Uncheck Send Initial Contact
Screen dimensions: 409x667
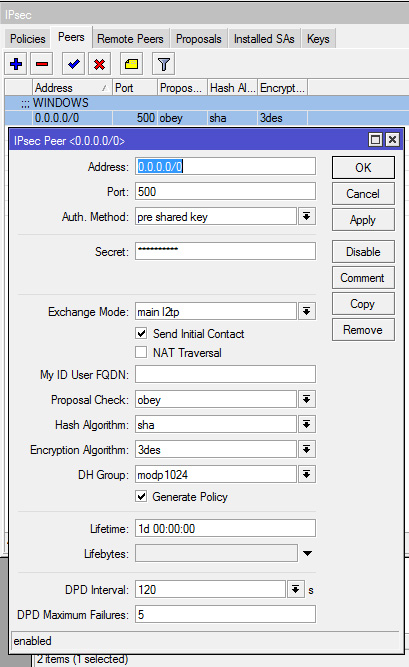[141, 333]
